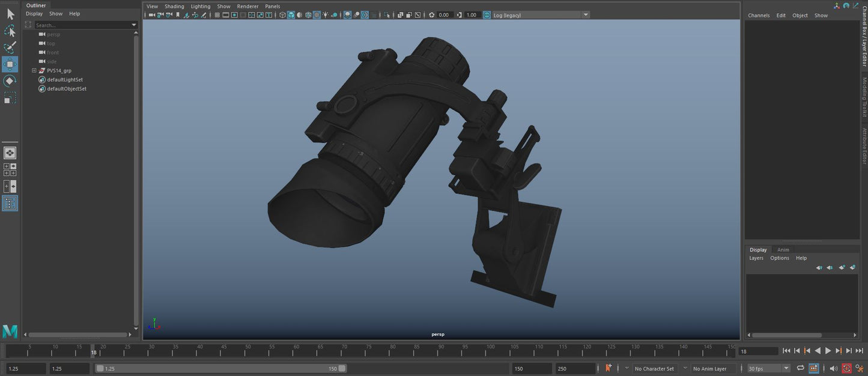Select defaultLightSet in the Outliner
The height and width of the screenshot is (376, 868).
tap(65, 79)
